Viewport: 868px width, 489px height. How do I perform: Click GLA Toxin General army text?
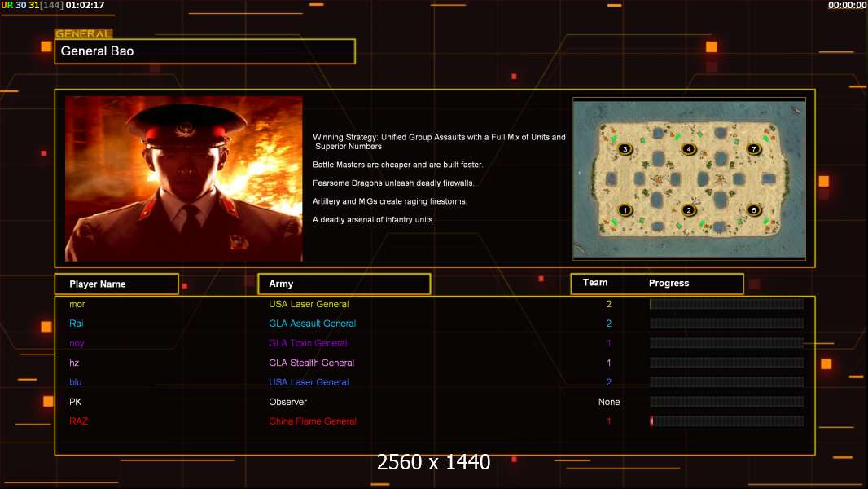(x=308, y=343)
